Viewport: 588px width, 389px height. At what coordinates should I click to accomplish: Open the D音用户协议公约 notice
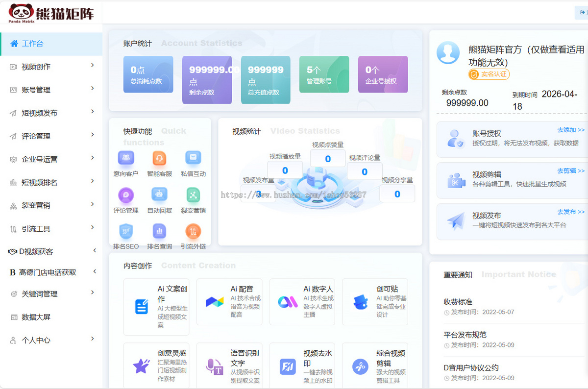click(471, 367)
